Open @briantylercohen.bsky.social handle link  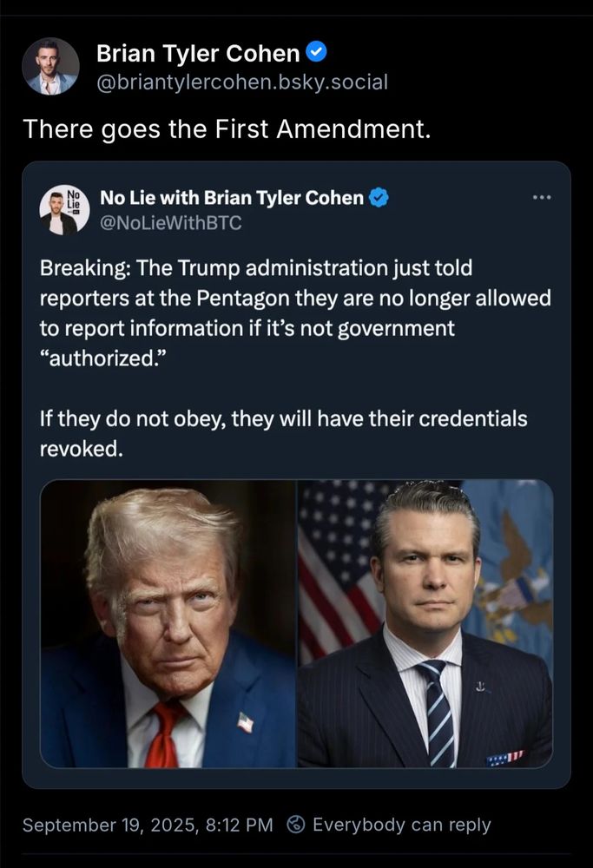[242, 82]
